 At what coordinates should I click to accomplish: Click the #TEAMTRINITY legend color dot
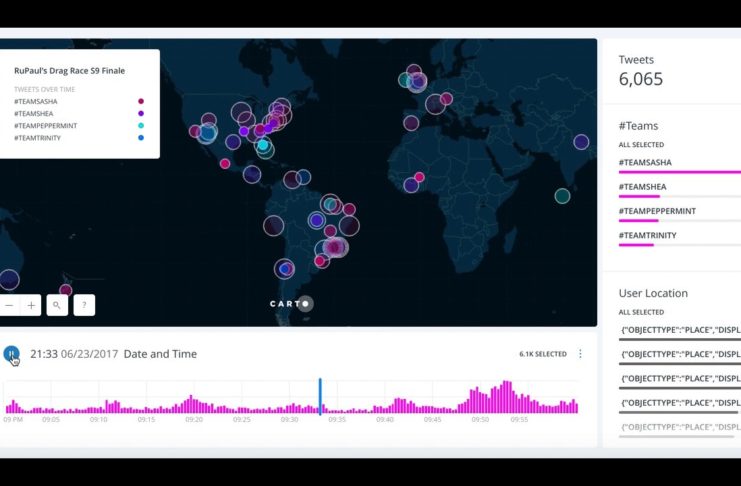pyautogui.click(x=141, y=138)
